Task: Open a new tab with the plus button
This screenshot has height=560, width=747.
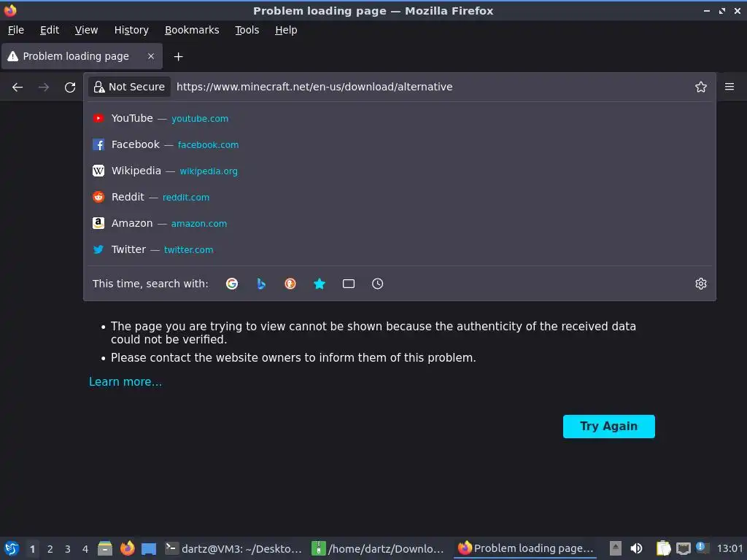Action: 178,57
